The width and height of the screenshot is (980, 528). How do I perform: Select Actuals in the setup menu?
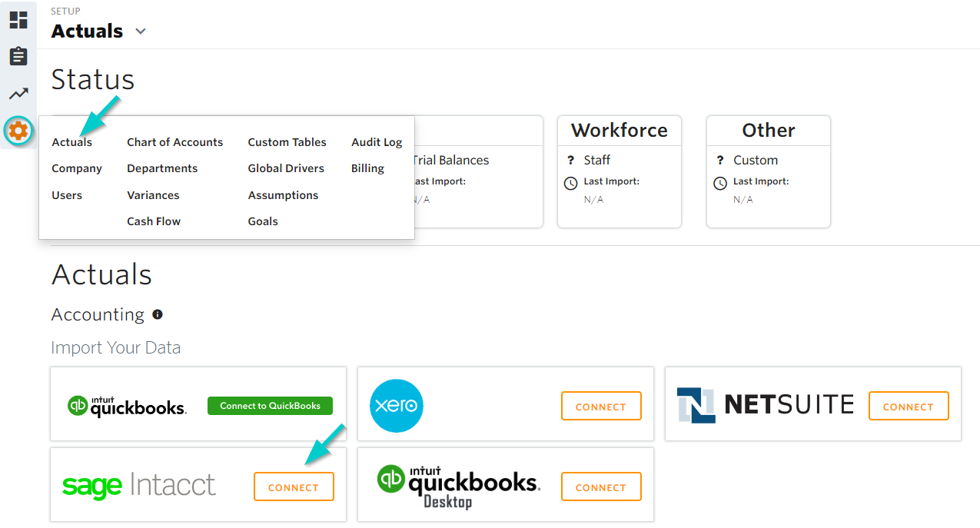[72, 142]
